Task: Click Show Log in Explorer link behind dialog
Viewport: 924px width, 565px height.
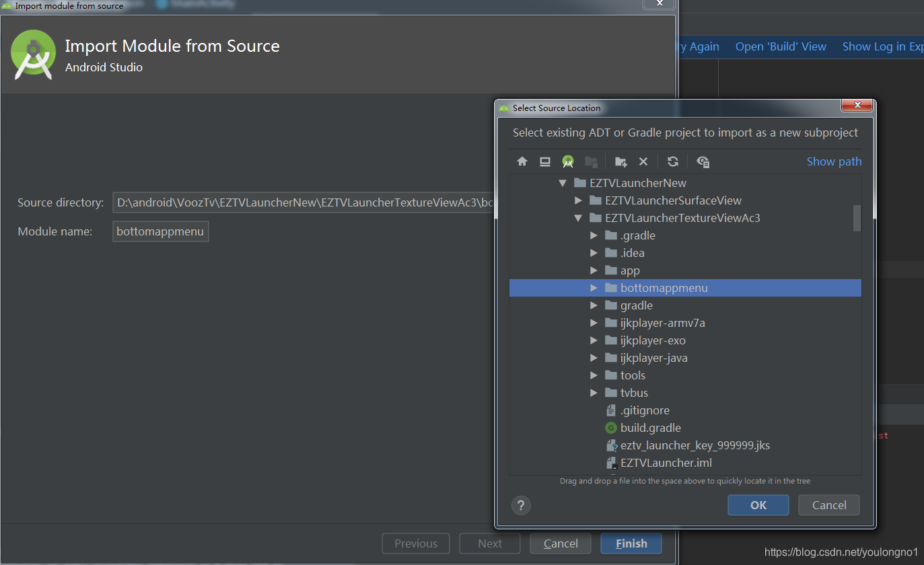Action: (x=883, y=46)
